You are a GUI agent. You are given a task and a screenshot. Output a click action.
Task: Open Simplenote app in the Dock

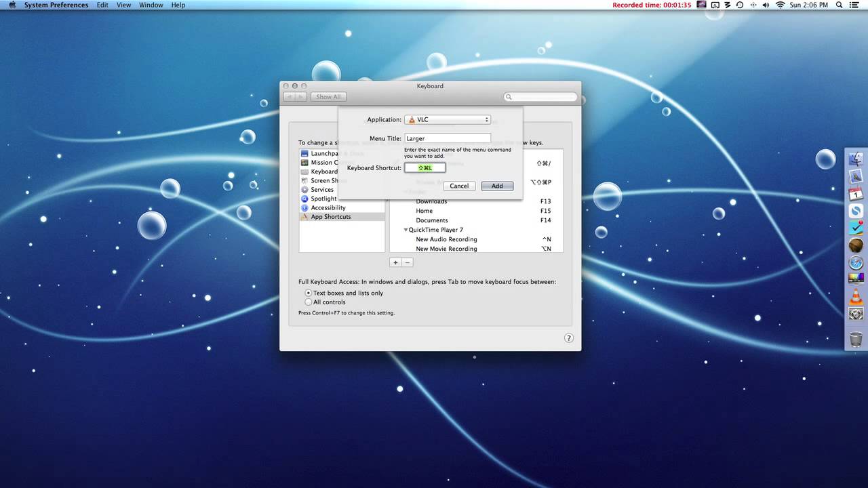(x=856, y=211)
